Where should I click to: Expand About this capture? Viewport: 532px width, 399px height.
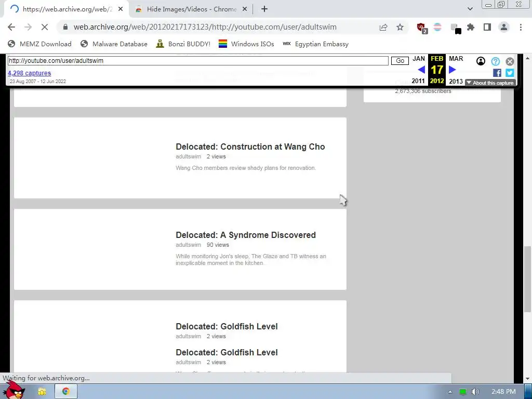point(490,83)
